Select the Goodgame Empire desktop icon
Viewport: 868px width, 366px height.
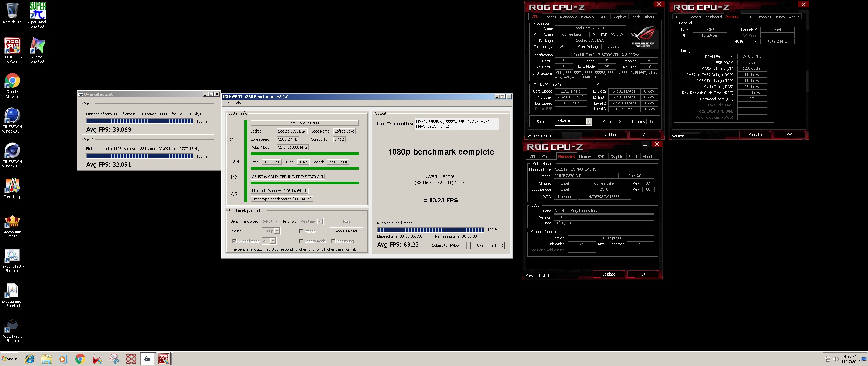click(x=12, y=225)
